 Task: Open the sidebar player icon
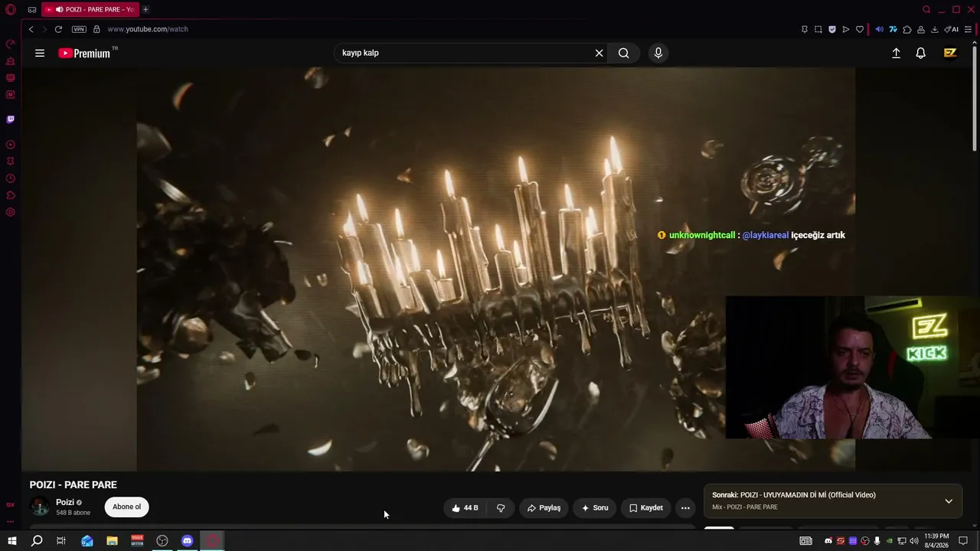coord(11,145)
